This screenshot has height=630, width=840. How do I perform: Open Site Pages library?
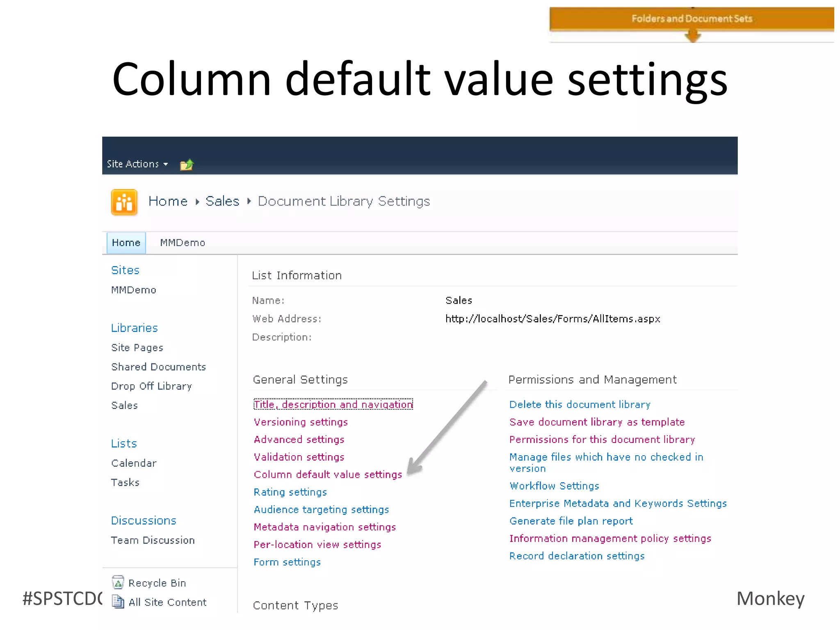(137, 348)
